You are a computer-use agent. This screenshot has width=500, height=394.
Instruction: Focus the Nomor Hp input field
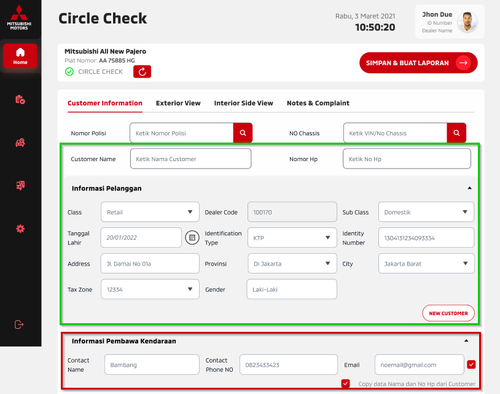click(x=407, y=159)
